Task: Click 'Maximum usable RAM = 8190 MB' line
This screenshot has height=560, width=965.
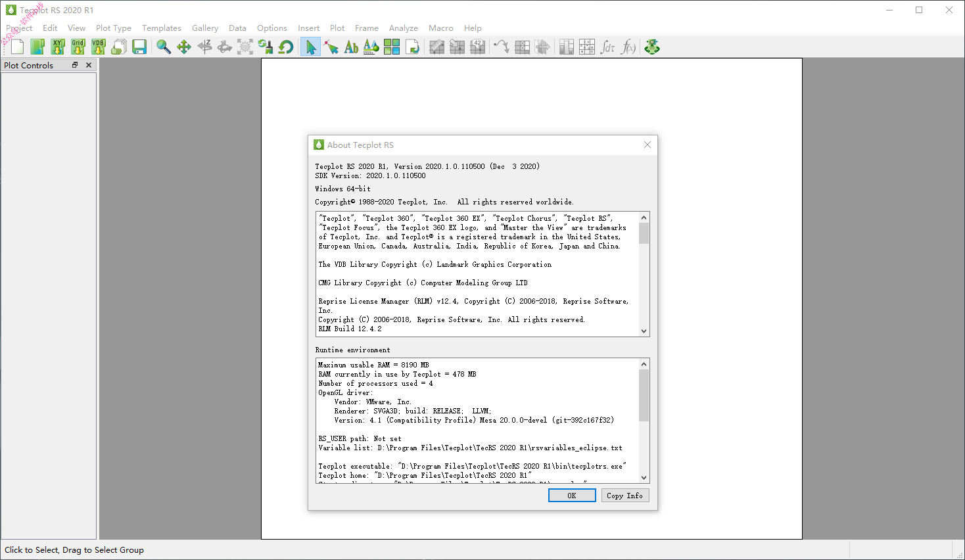Action: point(373,365)
